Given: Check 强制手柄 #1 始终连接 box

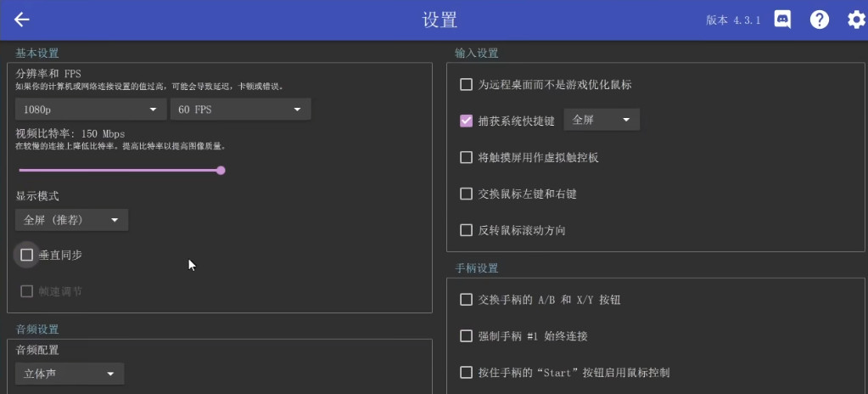Looking at the screenshot, I should point(466,336).
